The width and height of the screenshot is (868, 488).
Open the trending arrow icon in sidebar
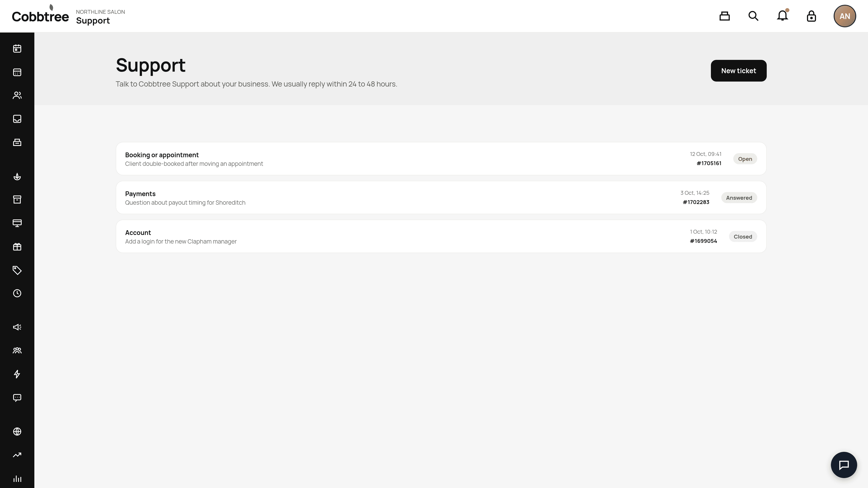pyautogui.click(x=17, y=455)
